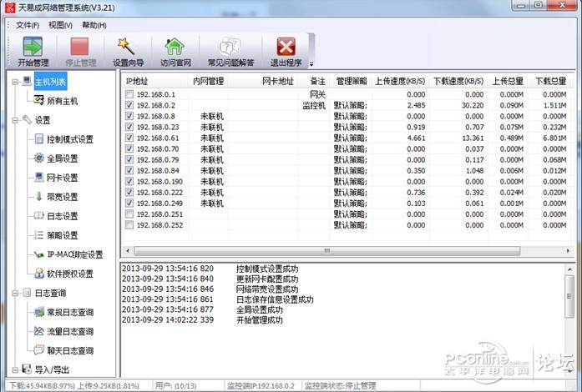Open 控制模式设置
582x392 pixels.
[70, 139]
